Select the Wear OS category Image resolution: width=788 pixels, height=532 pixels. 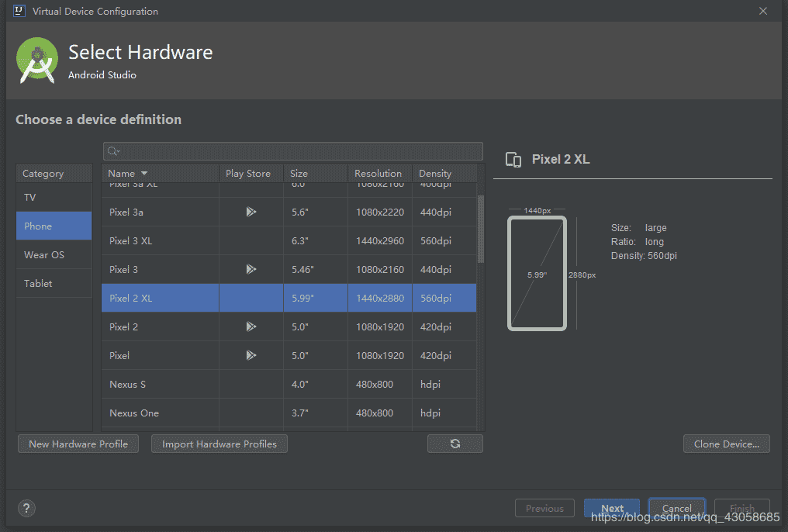click(44, 254)
